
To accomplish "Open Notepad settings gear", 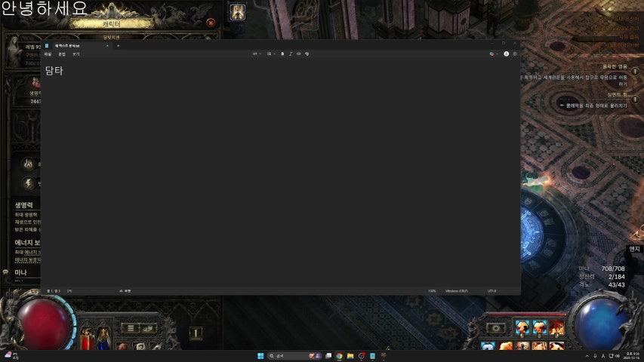I will (x=515, y=54).
